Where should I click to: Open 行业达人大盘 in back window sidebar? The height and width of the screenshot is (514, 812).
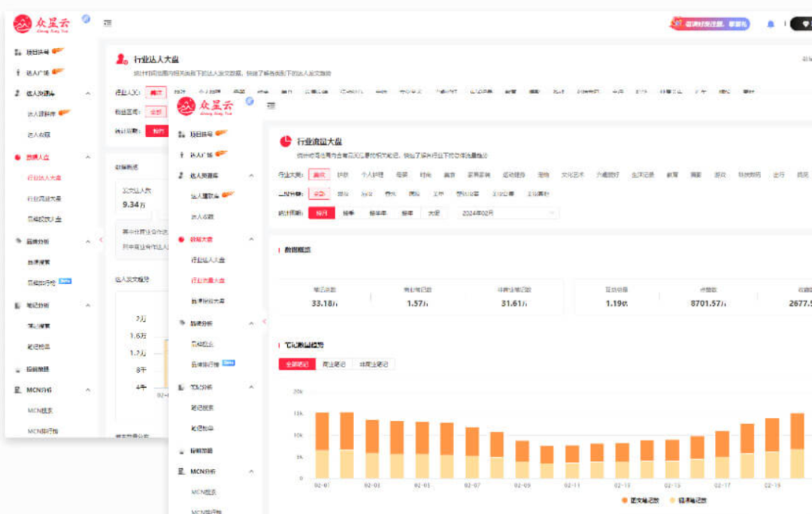[44, 177]
